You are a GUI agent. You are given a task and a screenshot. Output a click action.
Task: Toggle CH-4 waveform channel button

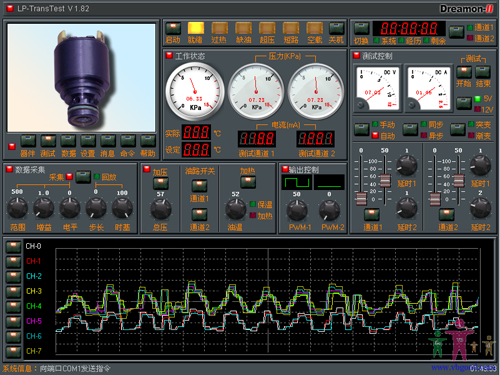point(13,307)
